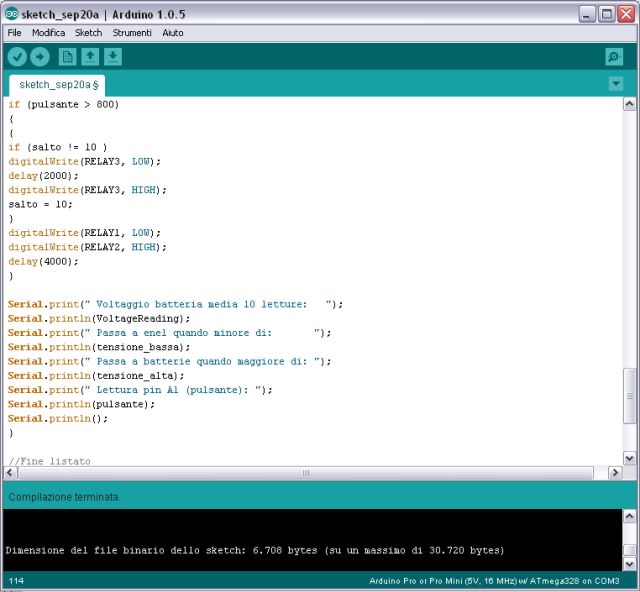Screen dimensions: 640x592
Task: Click the Arduino logo in title bar
Action: click(11, 14)
